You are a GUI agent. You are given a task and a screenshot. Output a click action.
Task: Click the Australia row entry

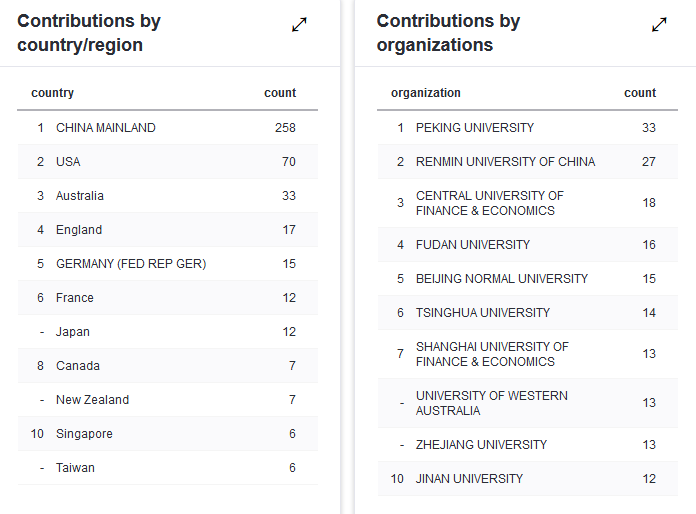point(80,196)
